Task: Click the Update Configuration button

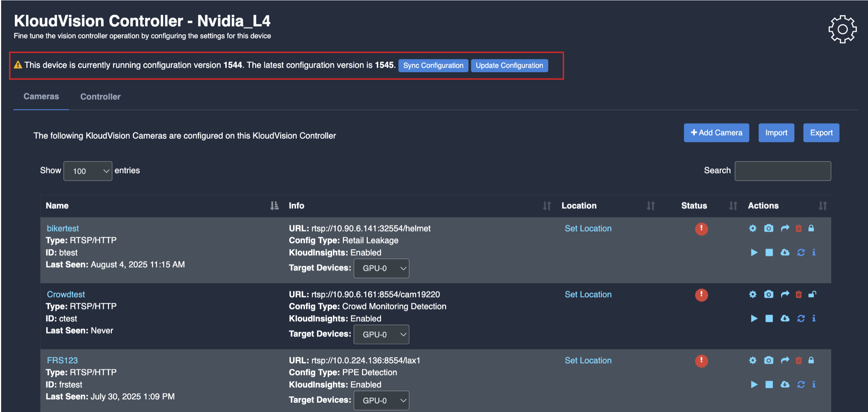Action: (x=509, y=65)
